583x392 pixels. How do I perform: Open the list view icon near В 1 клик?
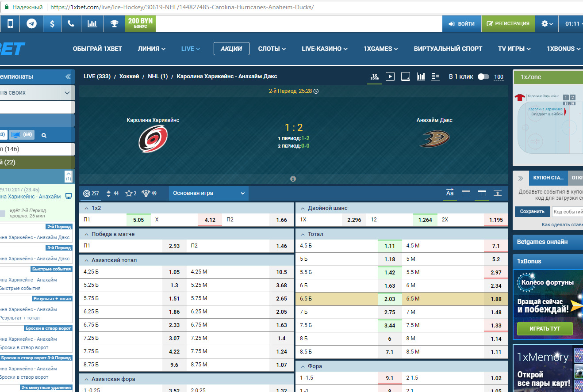click(435, 76)
